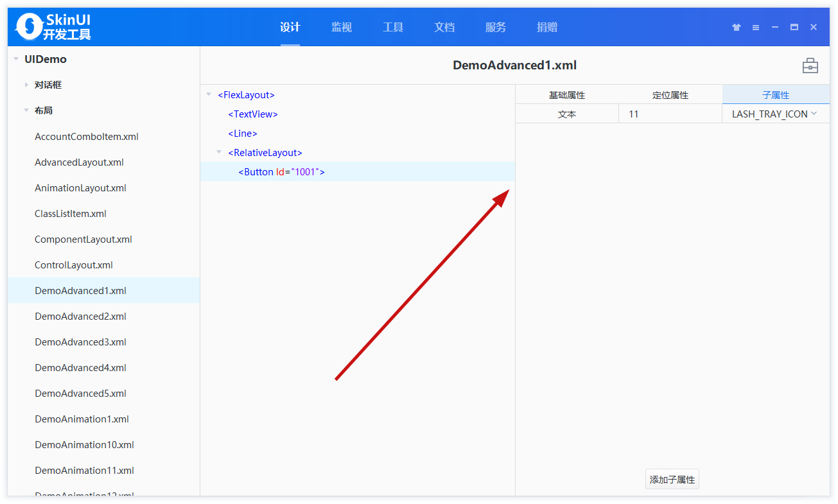Select the 定位属性 properties tab
Image resolution: width=838 pixels, height=504 pixels.
(670, 95)
